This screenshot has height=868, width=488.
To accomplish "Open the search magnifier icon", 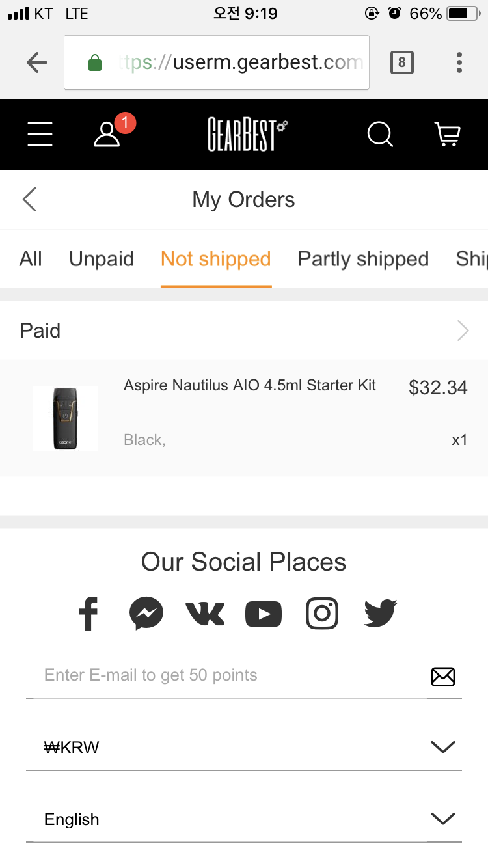I will point(380,135).
